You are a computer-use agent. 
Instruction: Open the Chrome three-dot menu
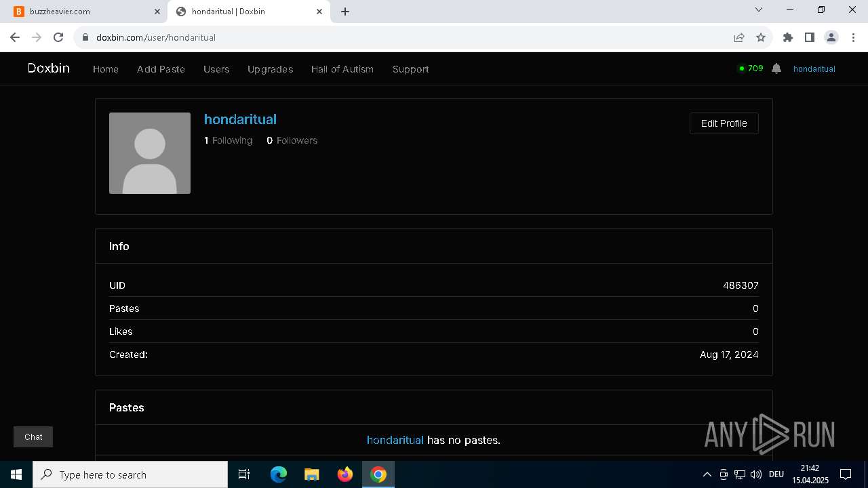pos(853,37)
